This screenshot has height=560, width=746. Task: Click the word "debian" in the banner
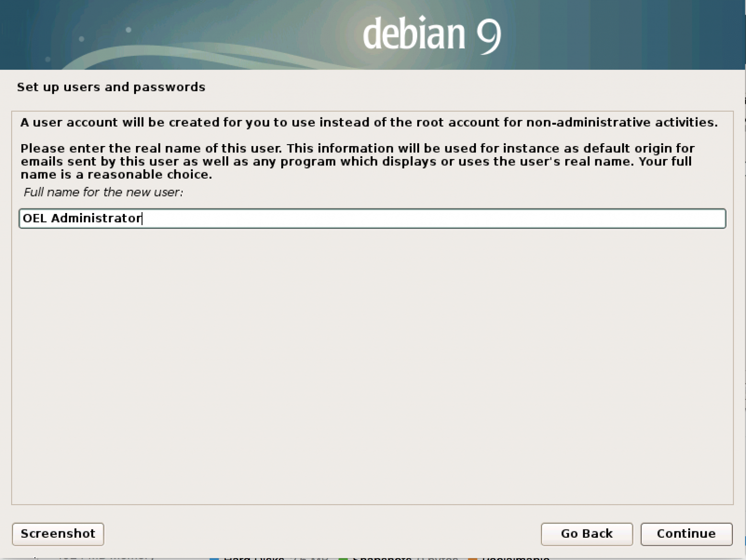[x=414, y=34]
